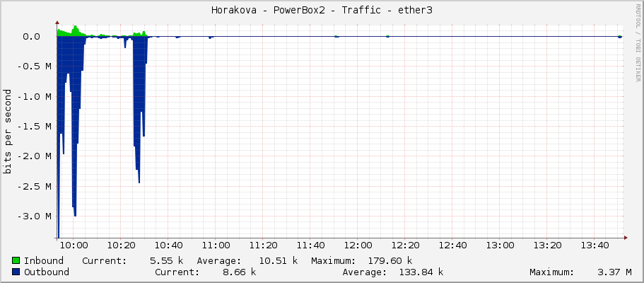644x283 pixels.
Task: Click the '10:20' time axis label
Action: (120, 246)
